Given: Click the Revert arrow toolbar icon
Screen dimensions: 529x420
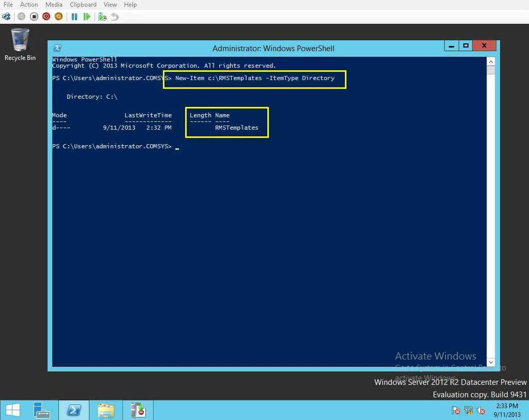Looking at the screenshot, I should point(115,17).
